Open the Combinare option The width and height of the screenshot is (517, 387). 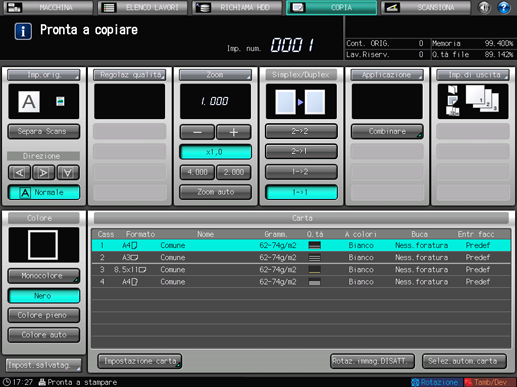[x=387, y=131]
